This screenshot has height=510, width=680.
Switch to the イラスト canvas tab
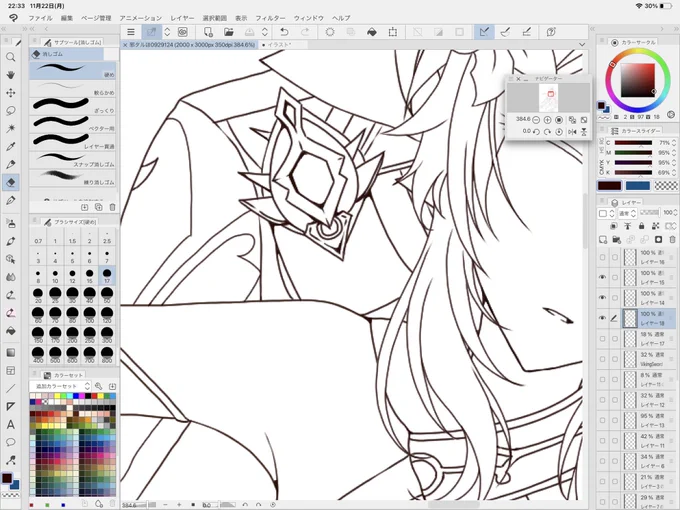[x=281, y=44]
